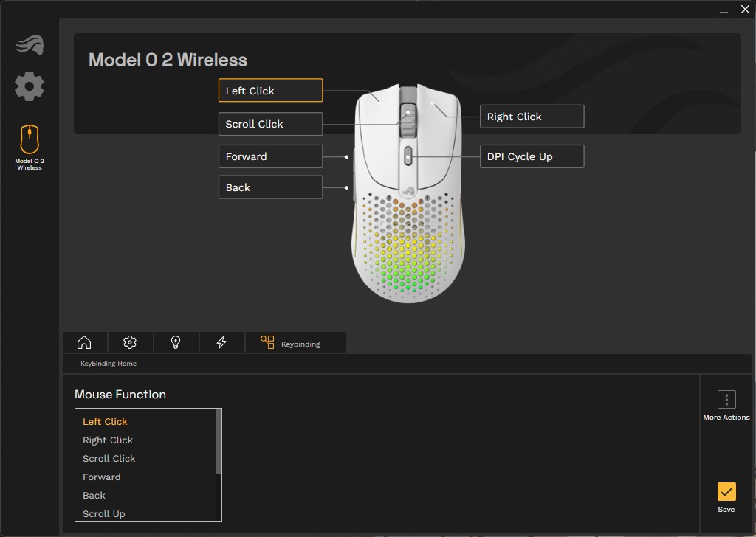Open the lightning bolt power tab
Viewport: 756px width, 537px height.
click(221, 342)
